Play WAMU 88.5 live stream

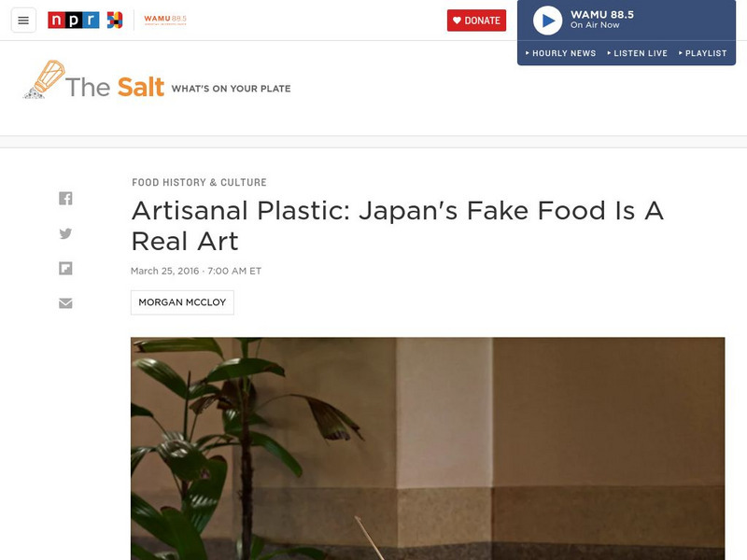(x=547, y=21)
